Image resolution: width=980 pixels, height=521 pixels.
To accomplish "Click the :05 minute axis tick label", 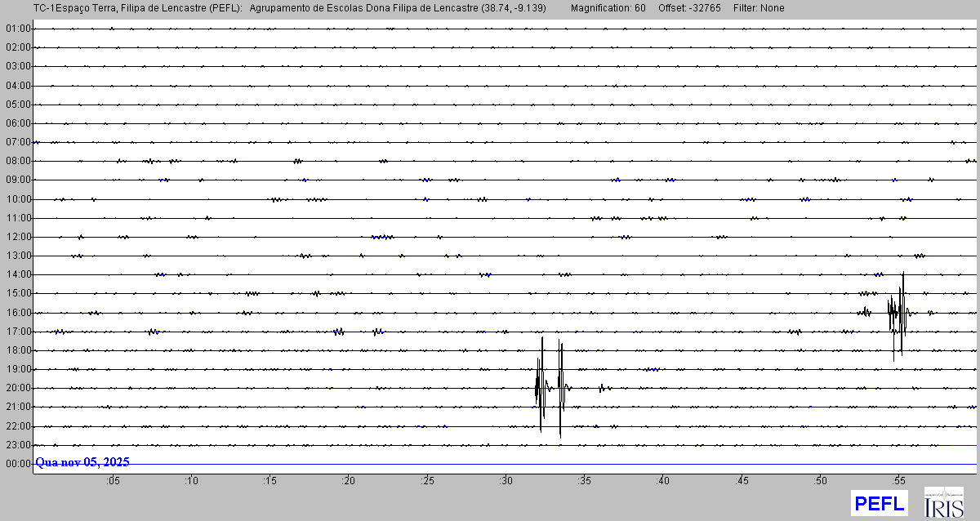I will 113,481.
